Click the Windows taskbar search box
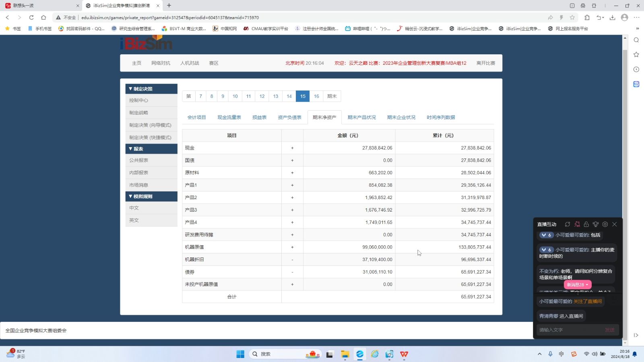This screenshot has height=362, width=644. point(285,354)
